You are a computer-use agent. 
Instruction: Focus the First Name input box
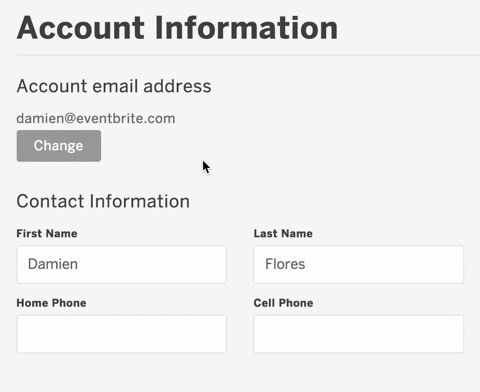coord(122,264)
